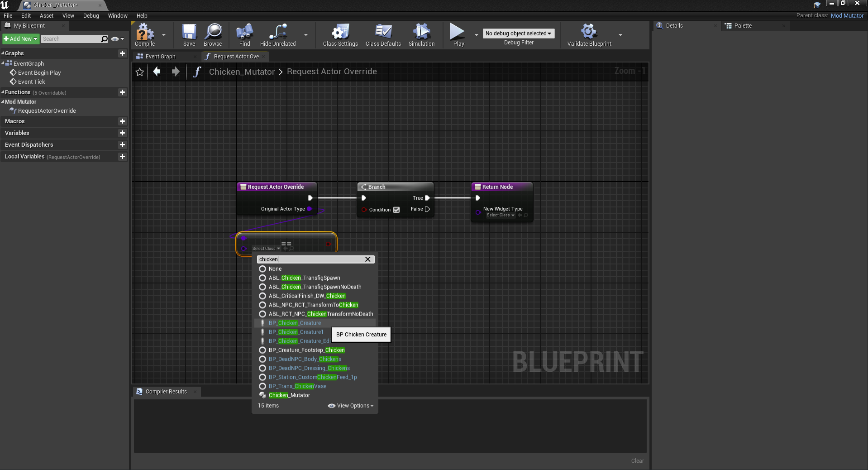Switch to the Event Graph tab
This screenshot has width=868, height=470.
pos(160,57)
